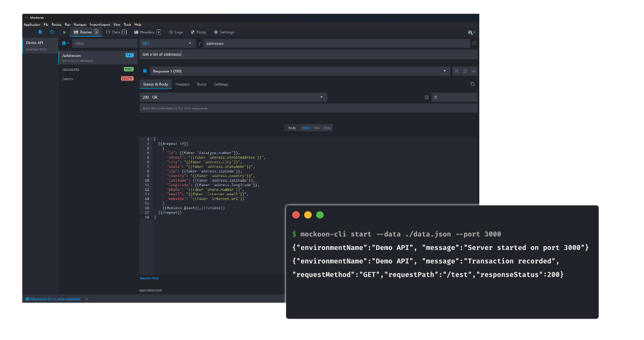This screenshot has height=340, width=644.
Task: Start the server with the green play icon
Action: pos(65,32)
